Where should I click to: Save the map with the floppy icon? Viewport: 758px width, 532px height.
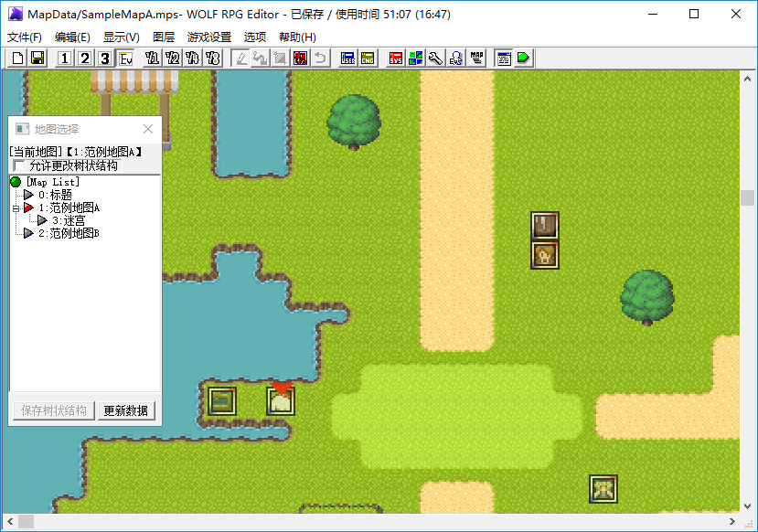click(37, 59)
